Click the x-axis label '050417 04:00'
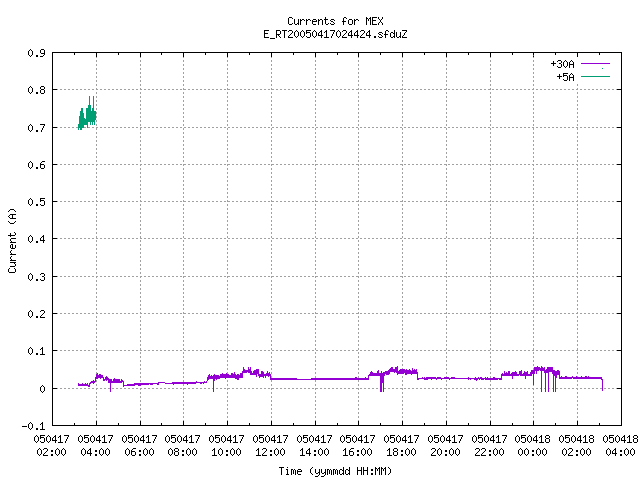 tap(96, 445)
